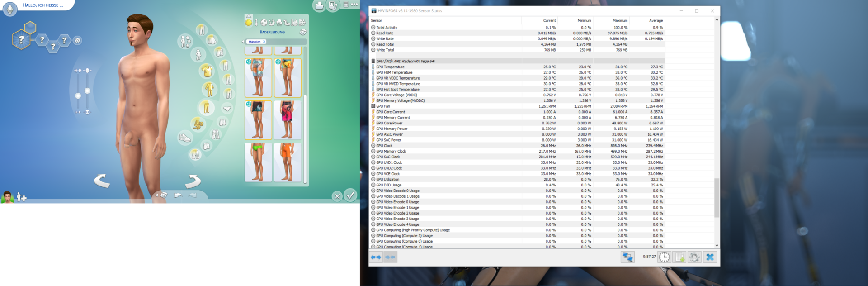Click the 'Current' column header in HWiNFO

pyautogui.click(x=549, y=20)
